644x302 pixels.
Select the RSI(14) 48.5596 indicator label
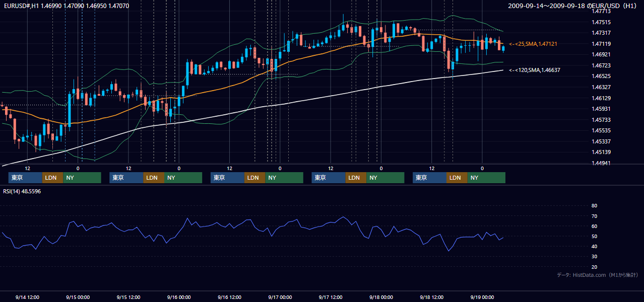22,191
